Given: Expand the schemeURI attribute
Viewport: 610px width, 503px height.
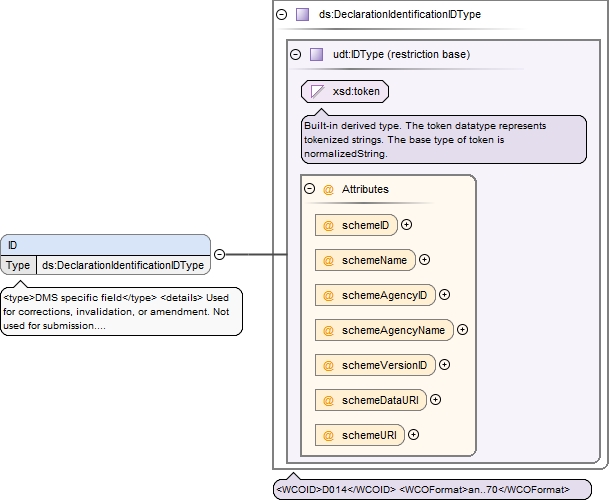Looking at the screenshot, I should tap(414, 435).
